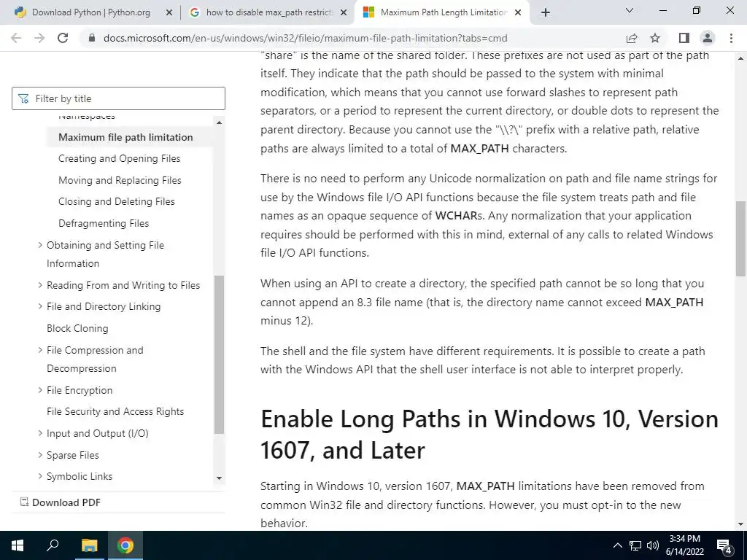Open the browser side panel icon
Screen dimensions: 747x560
click(x=684, y=38)
